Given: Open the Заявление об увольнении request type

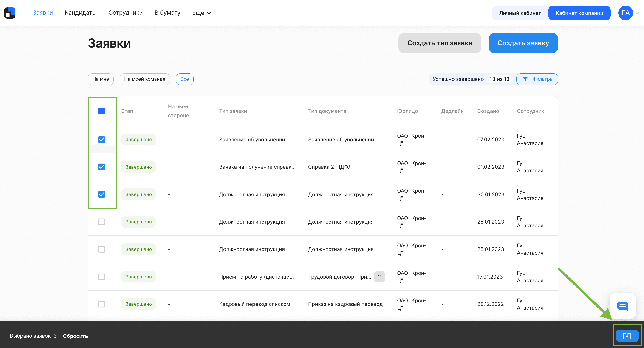Looking at the screenshot, I should 252,140.
